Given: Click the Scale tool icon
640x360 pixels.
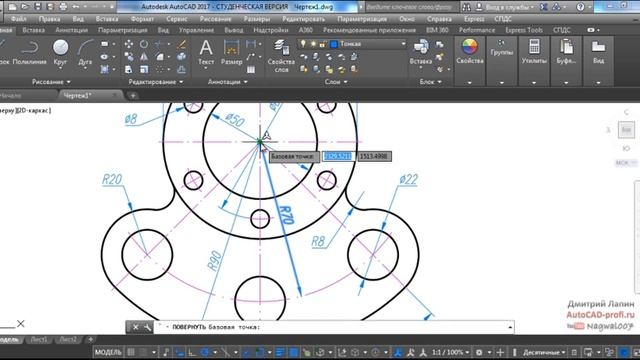Looking at the screenshot, I should (x=144, y=69).
